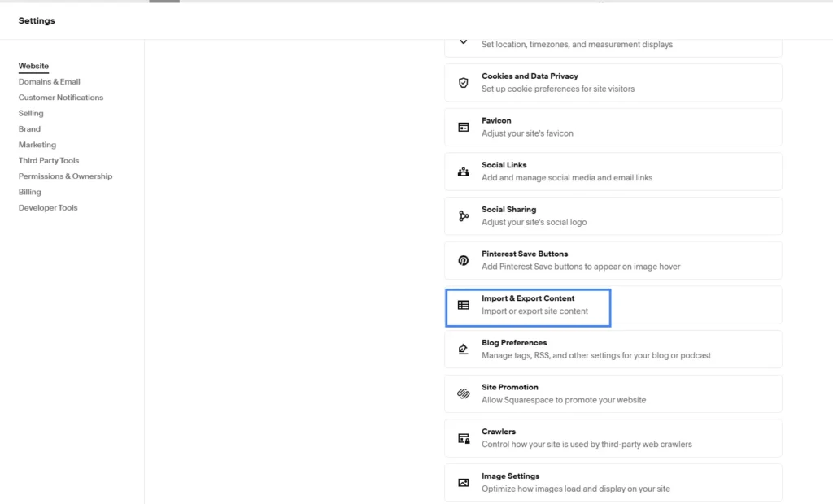Click 'Set location, timezones, and measurement displays'

click(x=577, y=45)
